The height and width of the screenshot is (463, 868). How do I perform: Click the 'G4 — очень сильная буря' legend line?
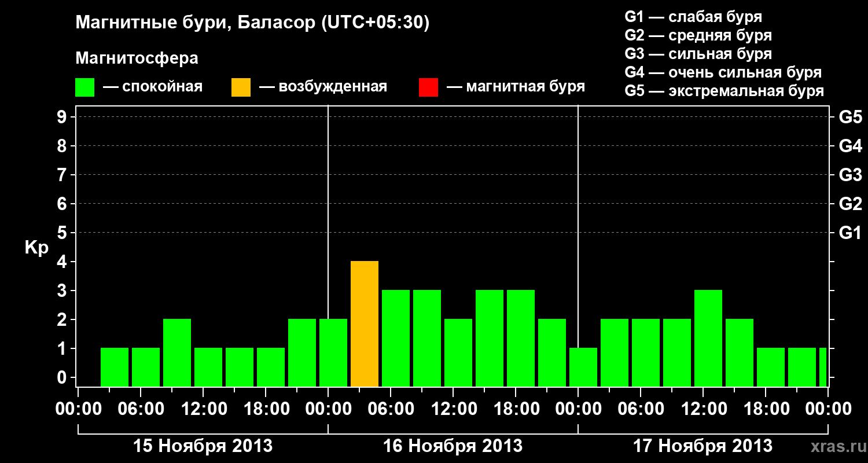tap(723, 72)
